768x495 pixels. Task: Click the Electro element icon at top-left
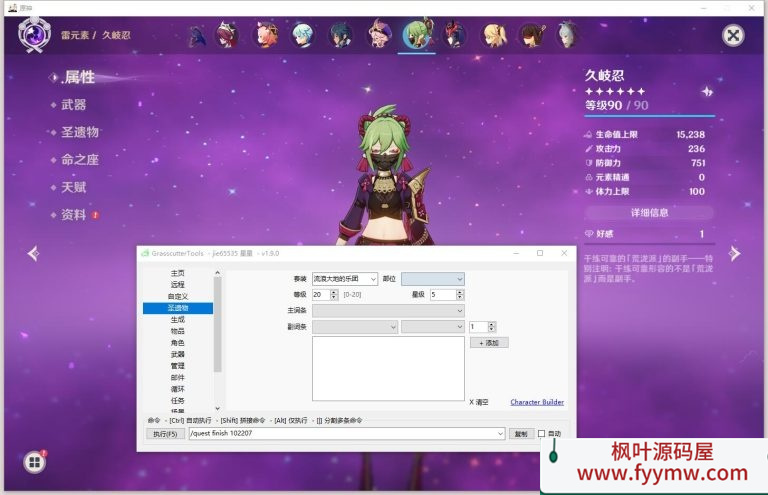click(35, 36)
